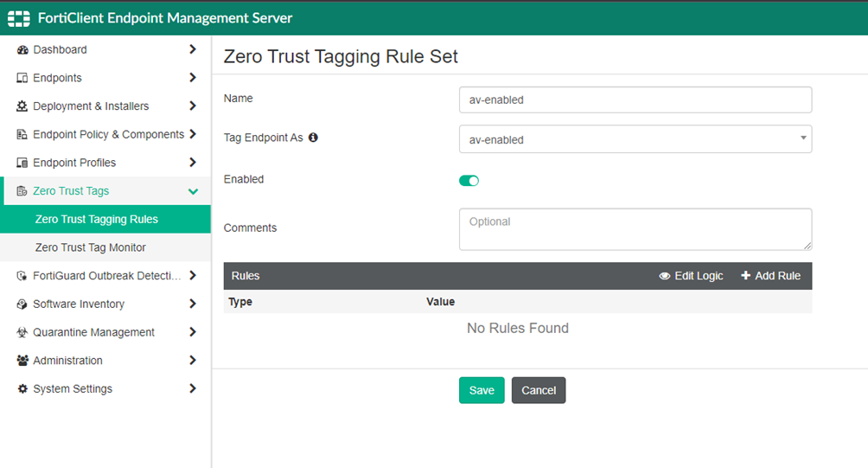This screenshot has height=468, width=868.
Task: Click the Administration users icon
Action: click(x=22, y=361)
